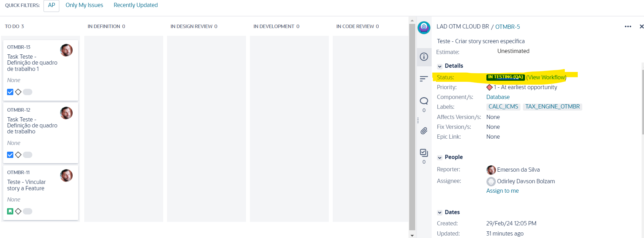Open the project avatar icon in detail panel
Screen dimensions: 644x238
(x=424, y=27)
